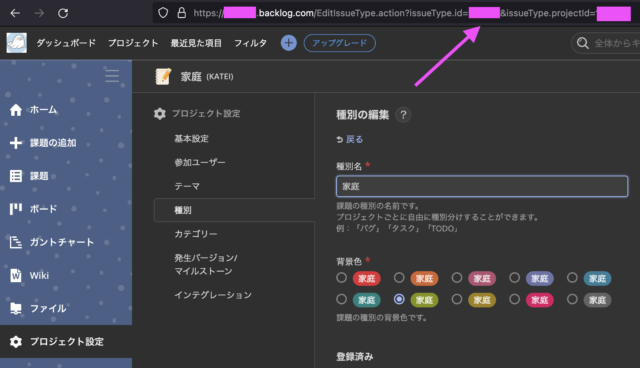Open the shield tracking protection icon
The height and width of the screenshot is (368, 640).
click(x=163, y=13)
